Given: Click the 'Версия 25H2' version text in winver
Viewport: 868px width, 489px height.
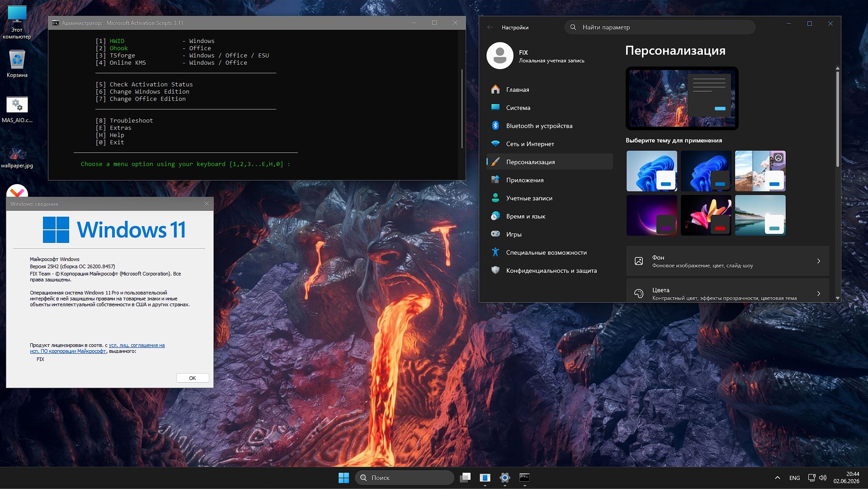Looking at the screenshot, I should coord(72,266).
